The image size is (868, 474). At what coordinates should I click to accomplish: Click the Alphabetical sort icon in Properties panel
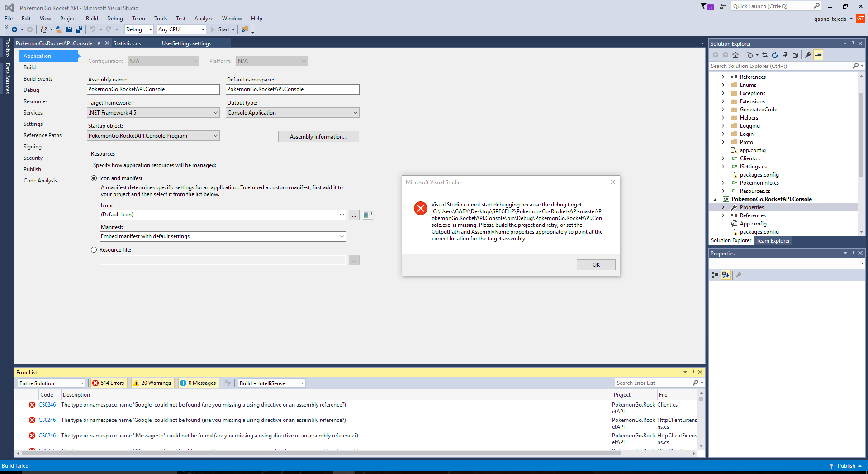[x=726, y=275]
